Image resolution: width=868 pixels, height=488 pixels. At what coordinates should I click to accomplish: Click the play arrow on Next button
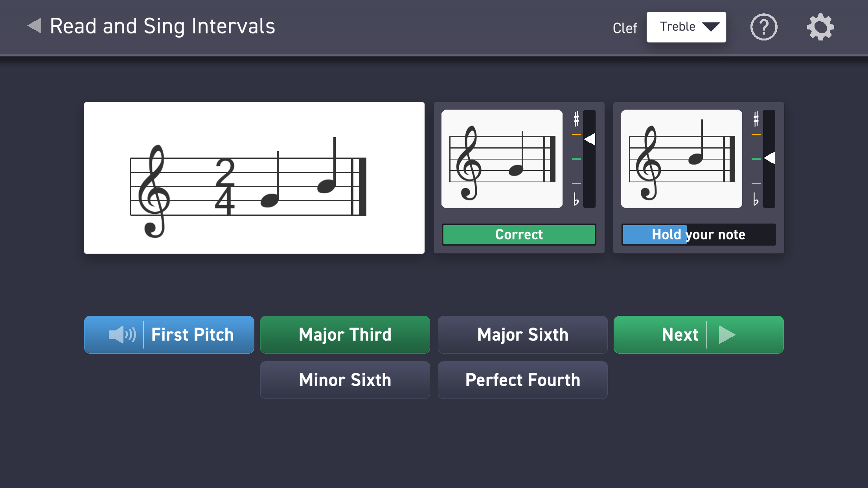(727, 335)
